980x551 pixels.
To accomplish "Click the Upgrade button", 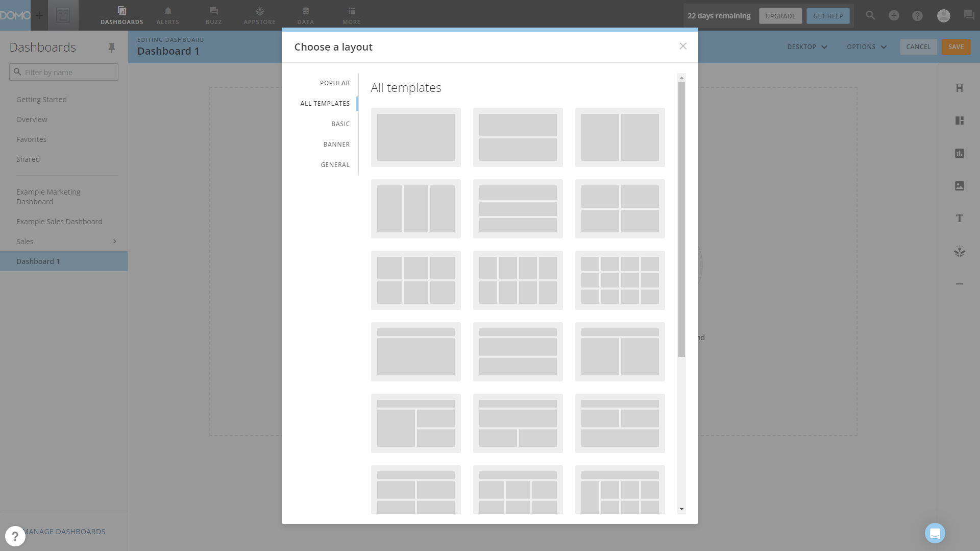I will pyautogui.click(x=780, y=16).
